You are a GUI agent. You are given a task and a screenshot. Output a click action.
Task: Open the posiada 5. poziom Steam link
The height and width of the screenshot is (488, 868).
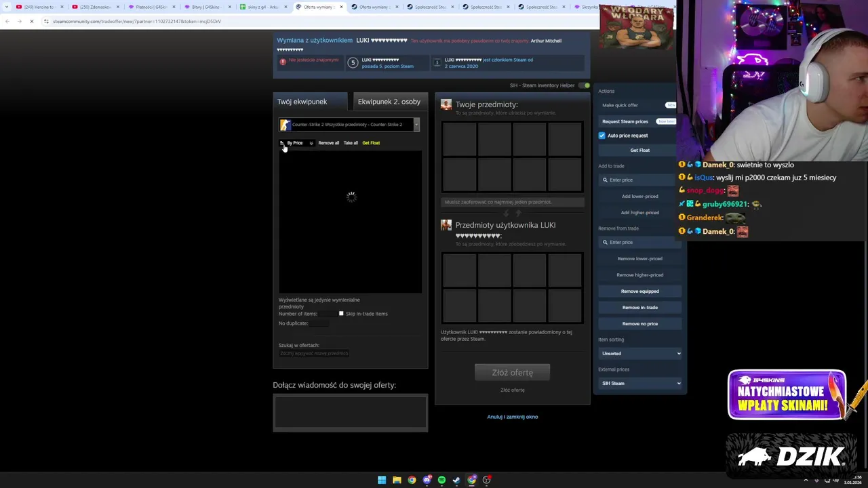click(387, 66)
